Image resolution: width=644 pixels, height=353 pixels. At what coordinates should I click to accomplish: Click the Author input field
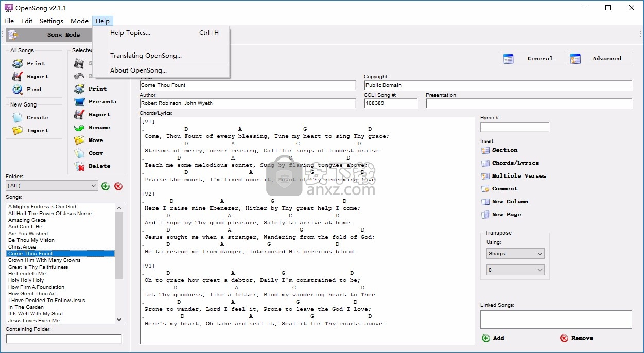click(x=248, y=103)
